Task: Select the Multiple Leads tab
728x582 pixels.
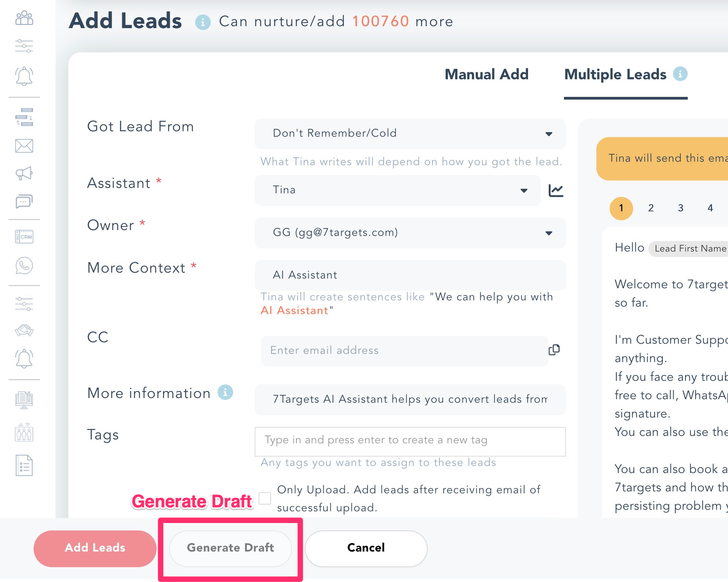Action: click(x=615, y=74)
